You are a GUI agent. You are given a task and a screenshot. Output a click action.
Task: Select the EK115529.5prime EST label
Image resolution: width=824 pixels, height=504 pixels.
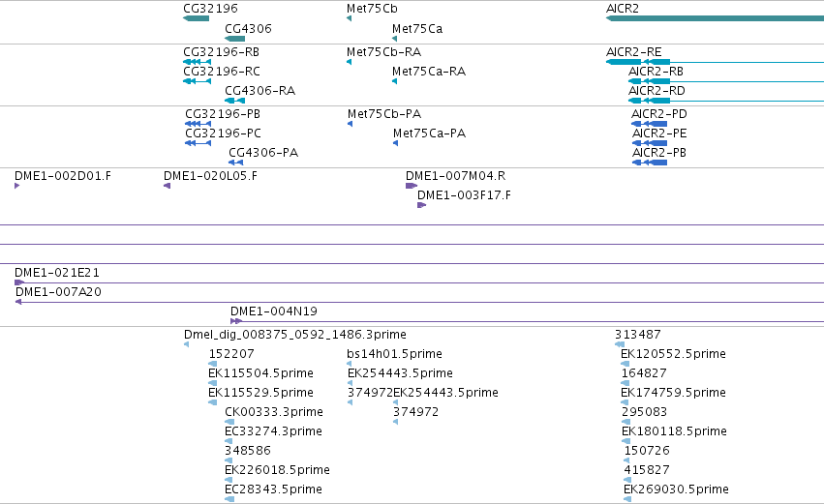click(x=260, y=393)
